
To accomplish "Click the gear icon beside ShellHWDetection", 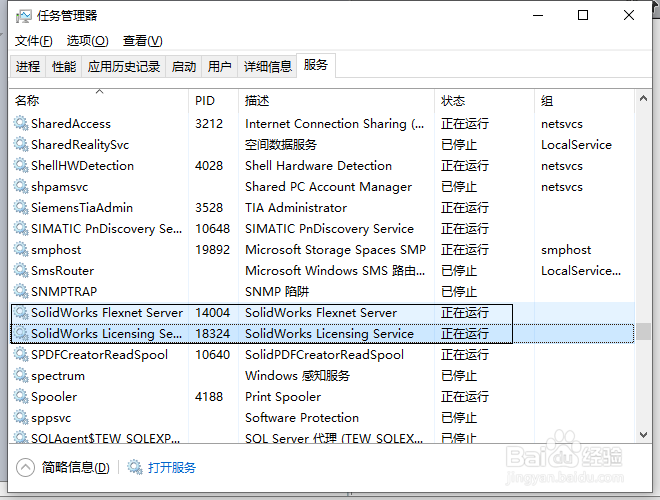I will click(x=21, y=165).
